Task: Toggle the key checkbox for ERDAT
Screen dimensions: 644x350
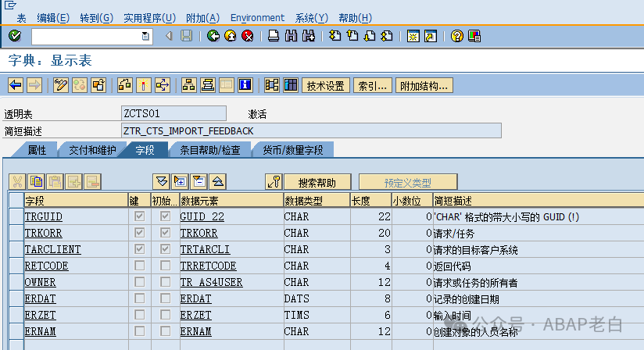Action: click(x=139, y=298)
